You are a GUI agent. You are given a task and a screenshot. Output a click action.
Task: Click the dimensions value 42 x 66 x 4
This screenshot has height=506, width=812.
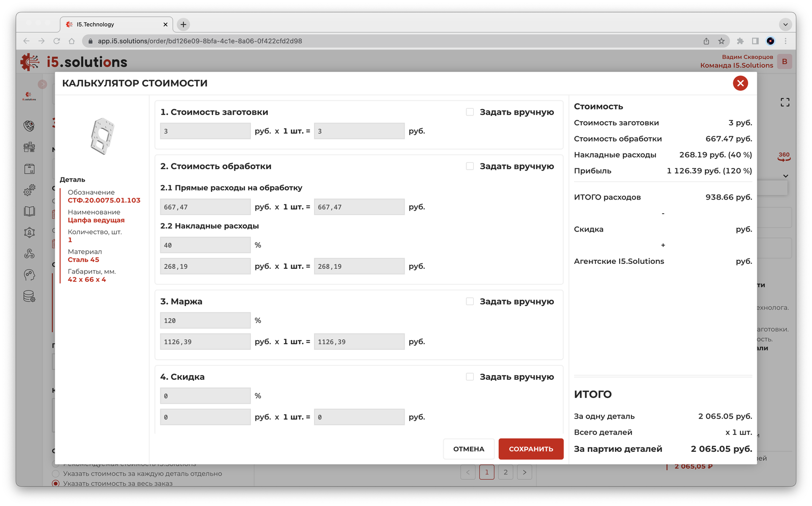[x=87, y=279]
